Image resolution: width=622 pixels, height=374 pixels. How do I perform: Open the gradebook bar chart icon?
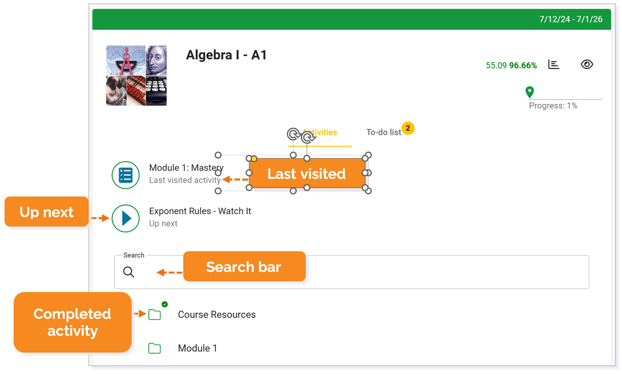[x=553, y=64]
